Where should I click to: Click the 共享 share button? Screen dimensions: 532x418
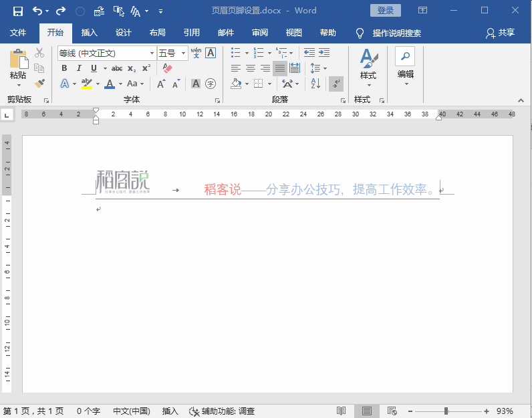tap(501, 33)
